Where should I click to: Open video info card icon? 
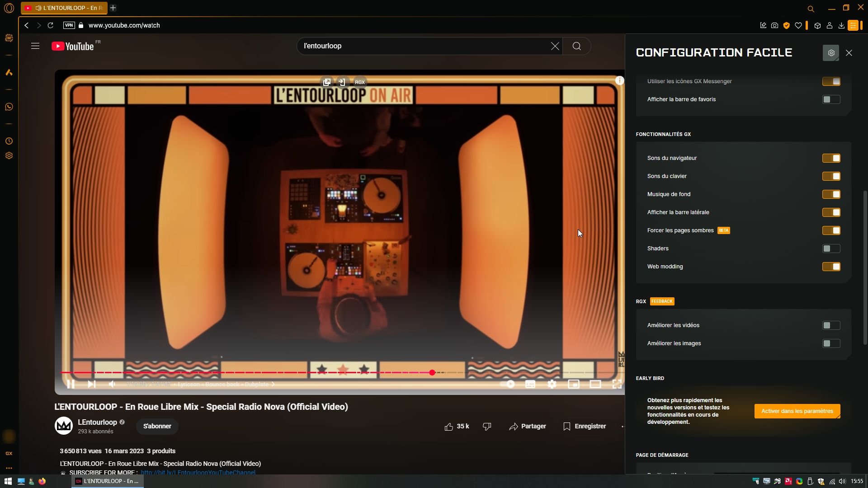(x=619, y=80)
